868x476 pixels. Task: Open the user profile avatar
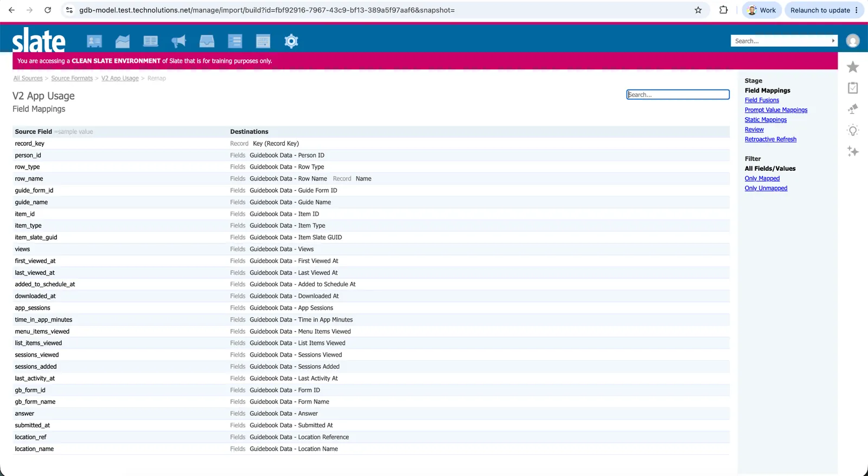[x=853, y=41]
